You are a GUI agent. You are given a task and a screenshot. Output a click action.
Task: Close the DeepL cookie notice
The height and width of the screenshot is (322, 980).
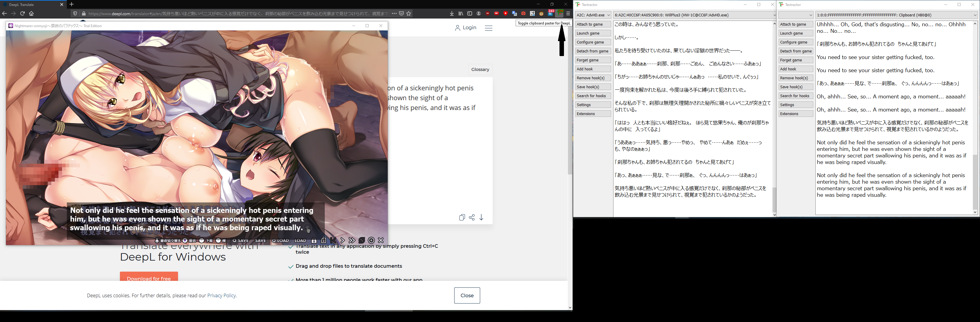(x=467, y=295)
